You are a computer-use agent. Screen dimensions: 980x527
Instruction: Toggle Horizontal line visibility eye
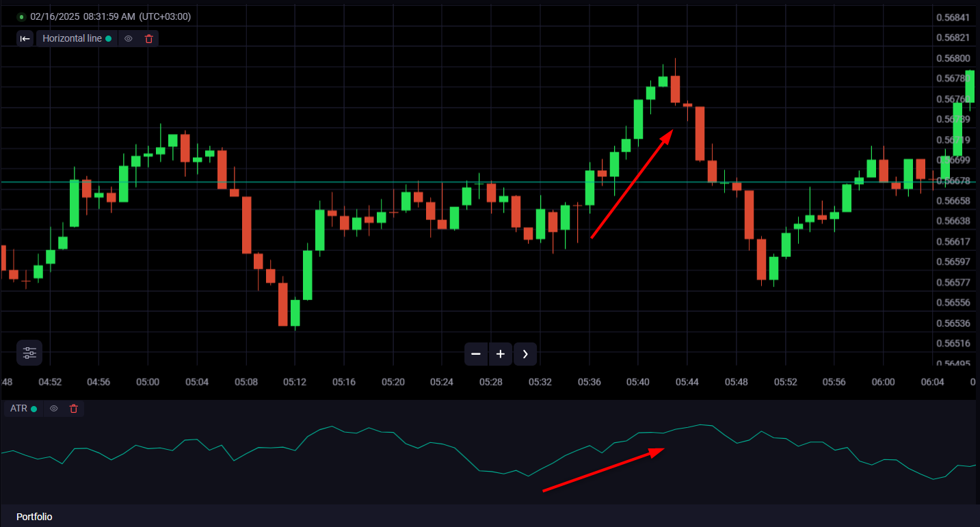tap(128, 39)
